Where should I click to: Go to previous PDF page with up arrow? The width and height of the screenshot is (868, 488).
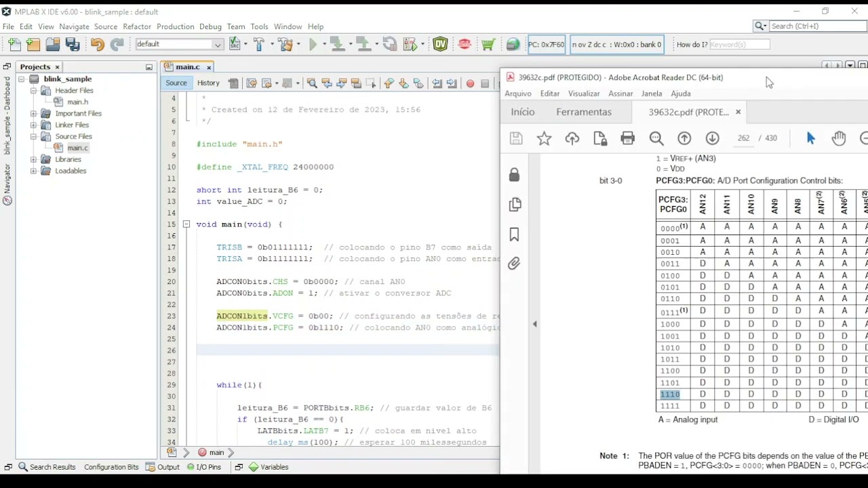684,138
